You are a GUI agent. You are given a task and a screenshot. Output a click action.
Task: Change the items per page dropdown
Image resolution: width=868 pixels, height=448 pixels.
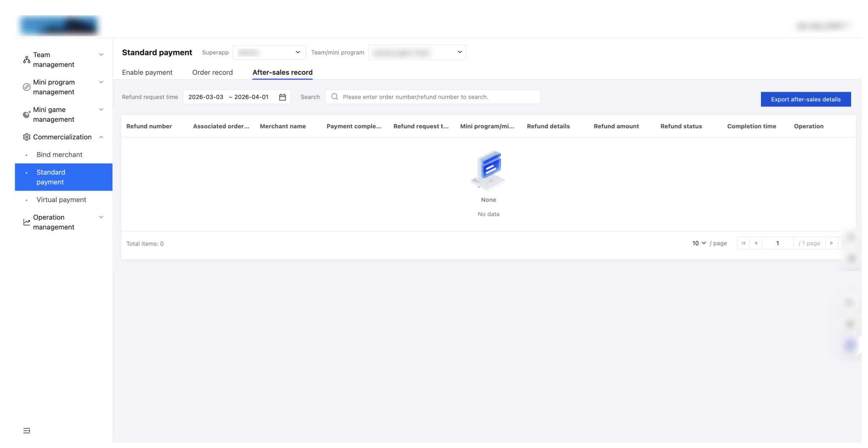(699, 243)
